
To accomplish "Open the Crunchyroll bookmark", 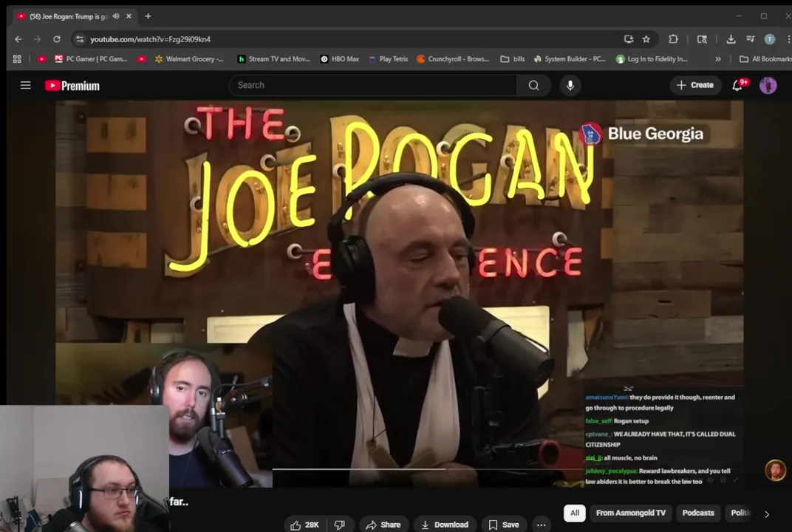I will point(453,59).
